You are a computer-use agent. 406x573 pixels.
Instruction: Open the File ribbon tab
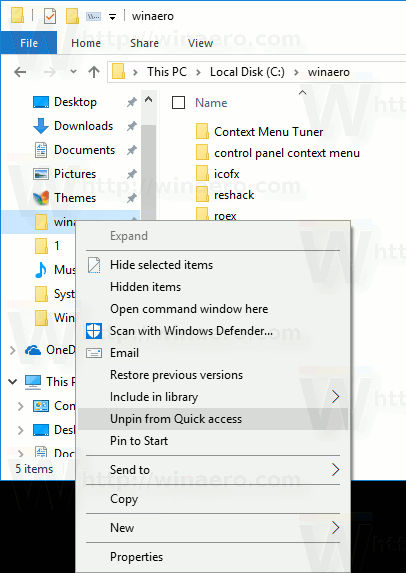point(29,43)
